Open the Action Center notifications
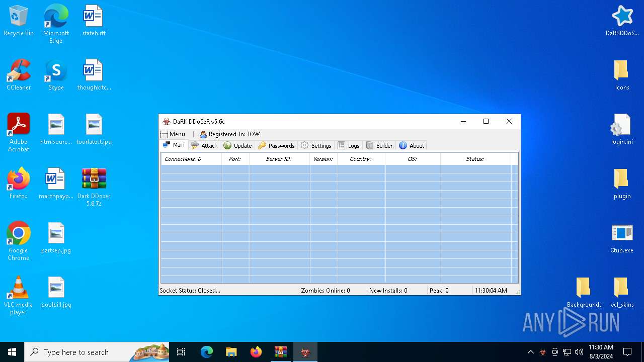The height and width of the screenshot is (362, 644). coord(627,352)
